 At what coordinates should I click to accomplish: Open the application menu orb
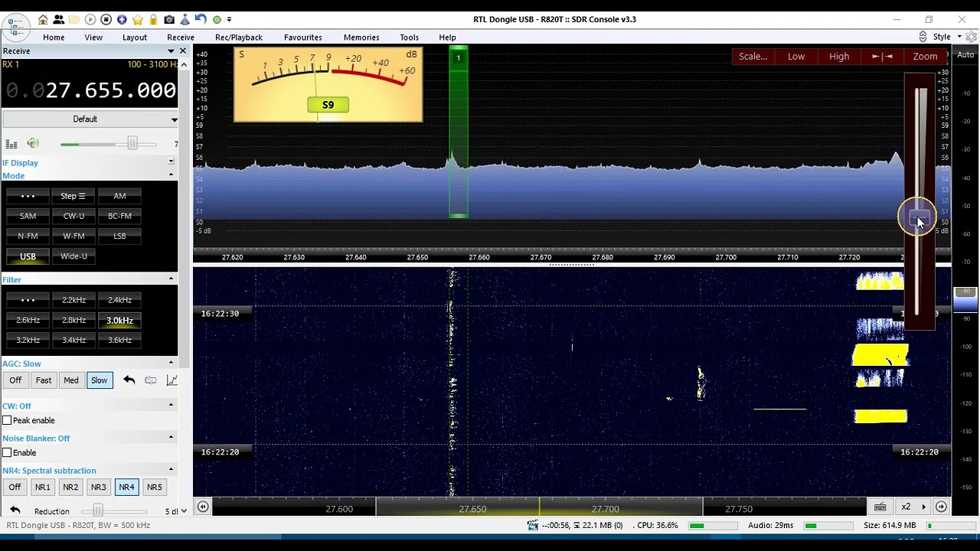pos(15,26)
